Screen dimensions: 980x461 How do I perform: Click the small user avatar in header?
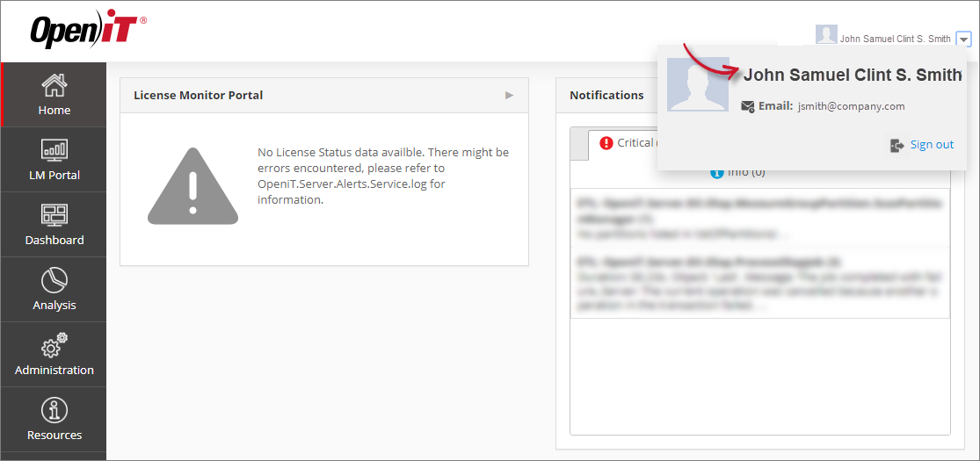pyautogui.click(x=826, y=35)
